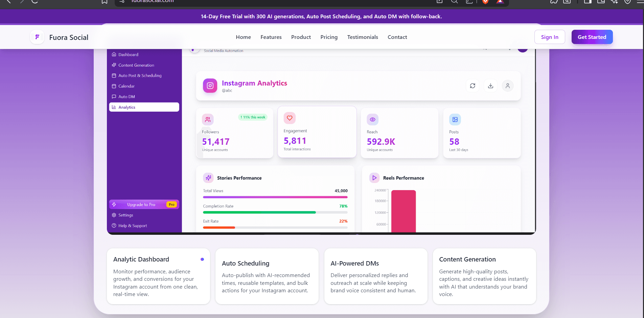Image resolution: width=644 pixels, height=318 pixels.
Task: Click the 78% completion rate value
Action: click(x=343, y=206)
